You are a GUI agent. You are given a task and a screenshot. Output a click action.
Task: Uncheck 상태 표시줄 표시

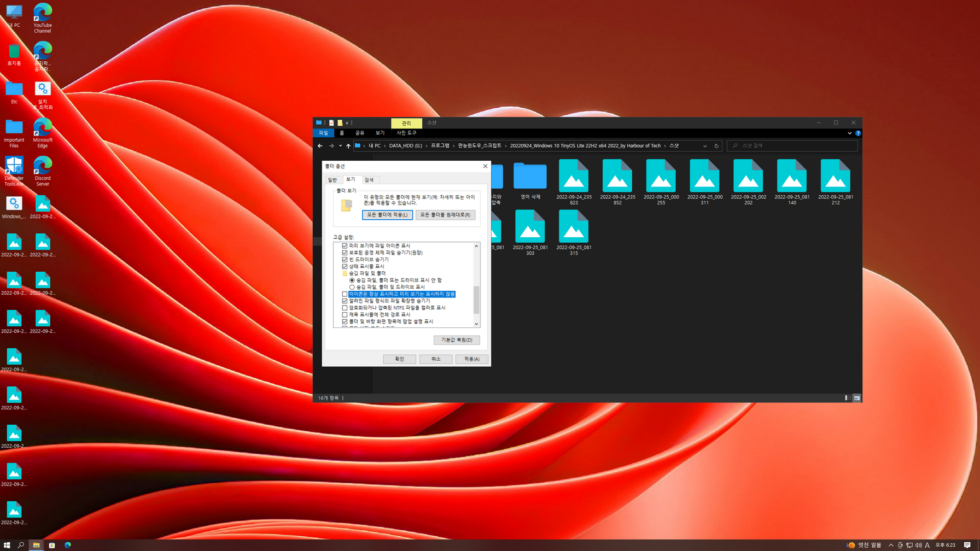[345, 266]
